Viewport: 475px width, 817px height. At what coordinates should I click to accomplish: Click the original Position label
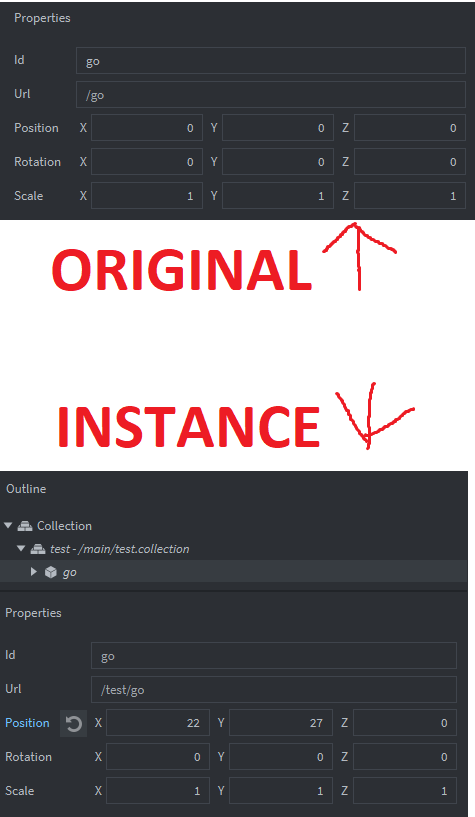36,128
